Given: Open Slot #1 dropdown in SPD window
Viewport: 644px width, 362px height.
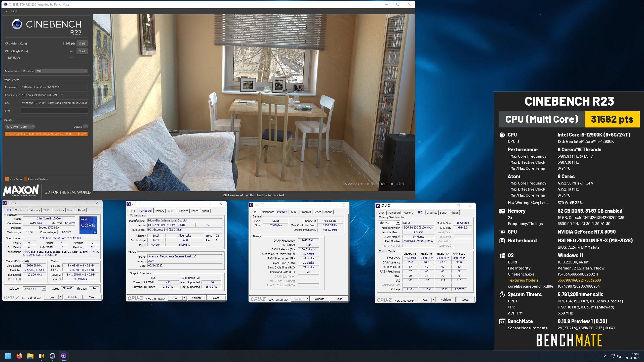Looking at the screenshot, I should tap(389, 223).
